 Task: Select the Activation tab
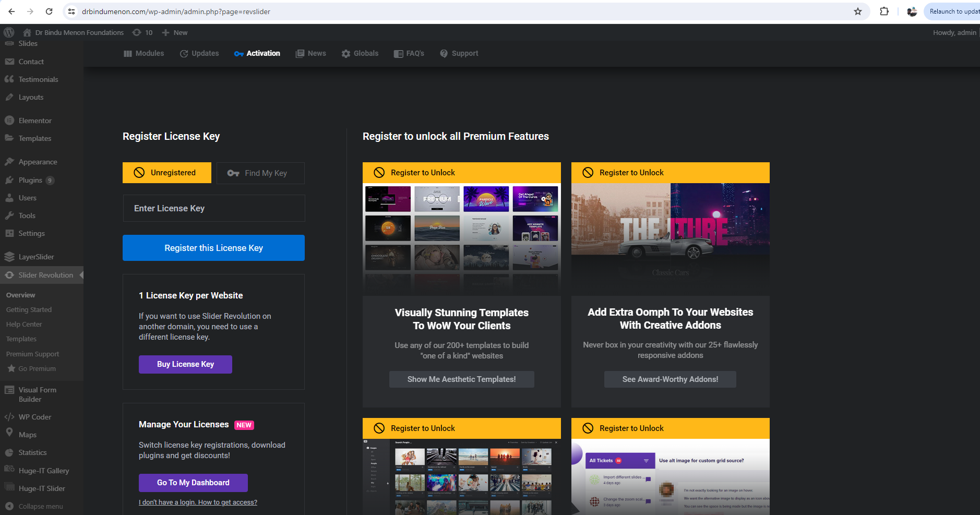(257, 53)
